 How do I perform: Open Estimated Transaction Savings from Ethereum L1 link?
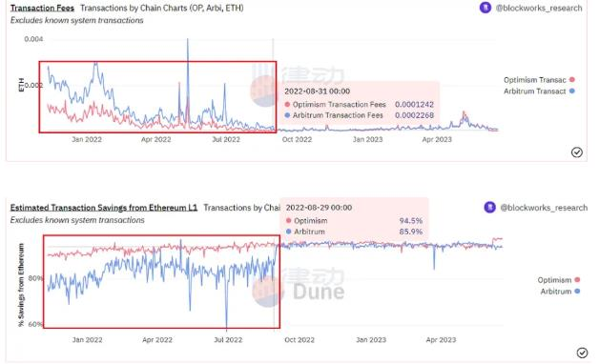[104, 208]
